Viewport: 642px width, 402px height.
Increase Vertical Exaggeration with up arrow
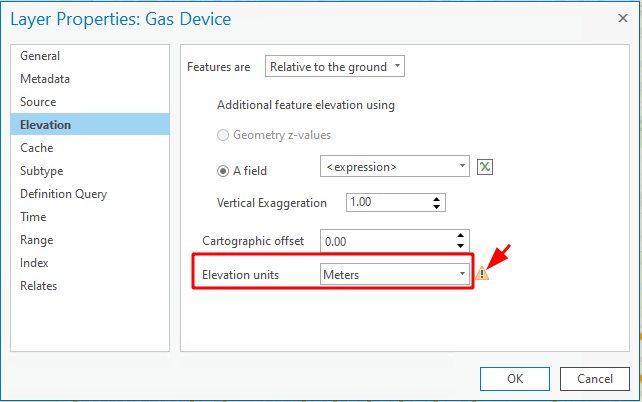tap(436, 199)
